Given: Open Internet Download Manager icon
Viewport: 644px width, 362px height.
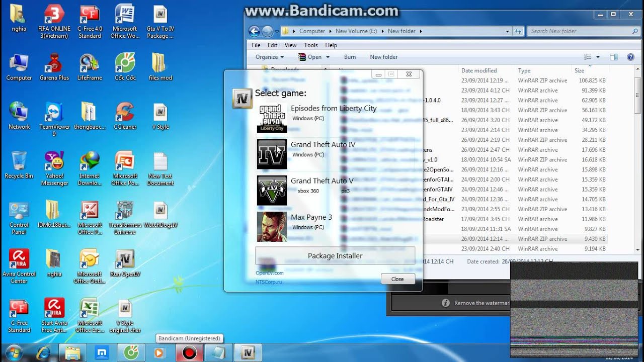Looking at the screenshot, I should (x=90, y=168).
